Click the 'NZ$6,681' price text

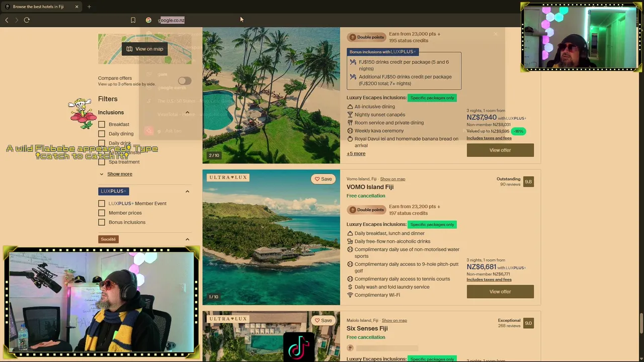click(x=481, y=267)
